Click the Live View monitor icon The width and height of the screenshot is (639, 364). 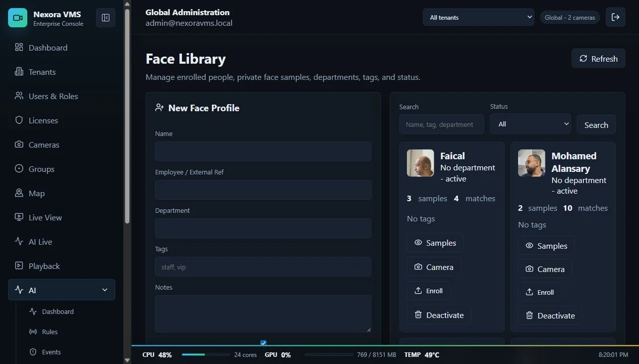tap(19, 217)
